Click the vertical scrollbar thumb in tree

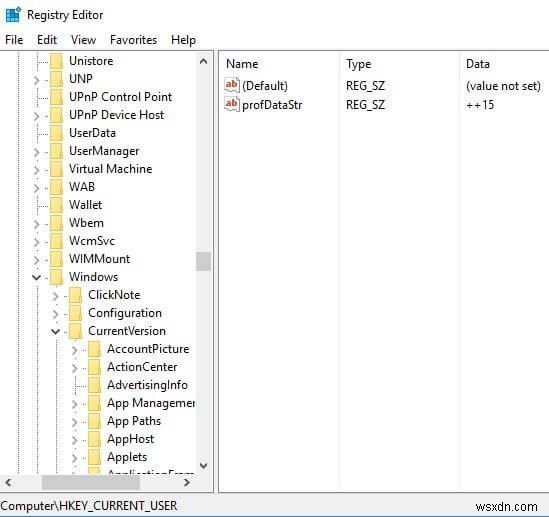(x=203, y=261)
